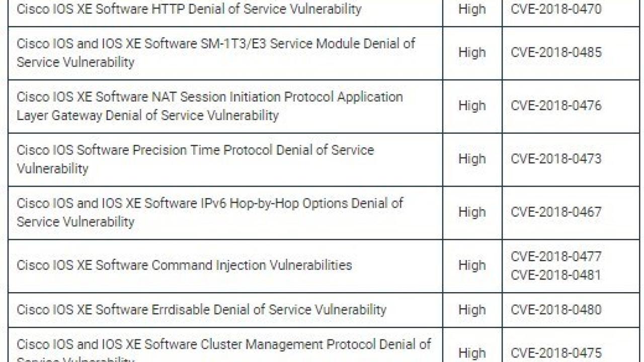This screenshot has height=362, width=644.
Task: Click High severity cell for Errdisable row
Action: click(472, 310)
